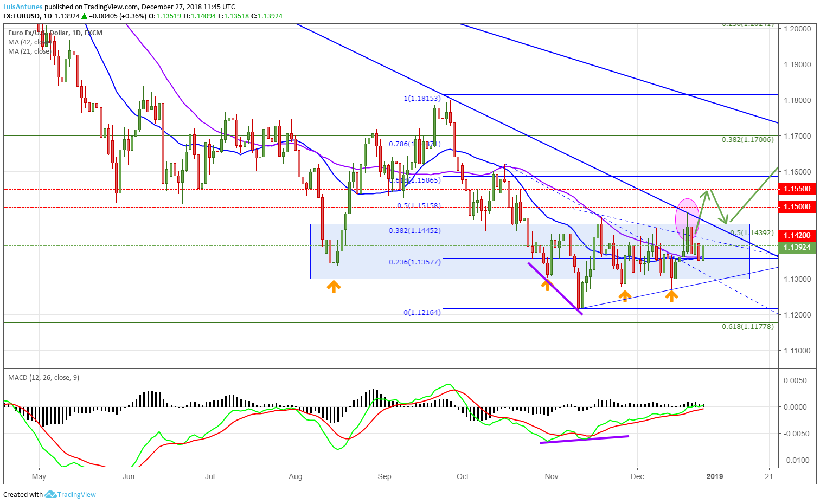Viewport: 820px width, 504px height.
Task: Click the red 1.15500 price label
Action: pos(797,189)
